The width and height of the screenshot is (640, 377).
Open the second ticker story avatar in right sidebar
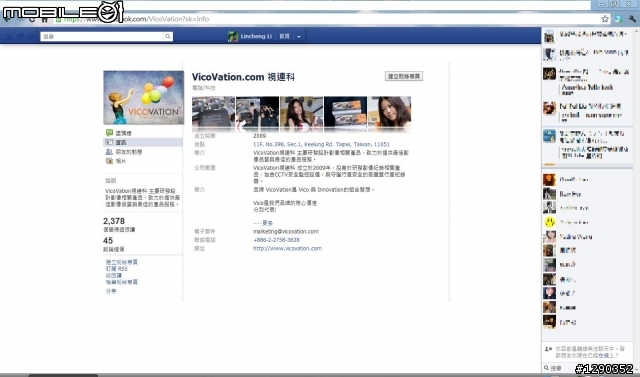549,54
